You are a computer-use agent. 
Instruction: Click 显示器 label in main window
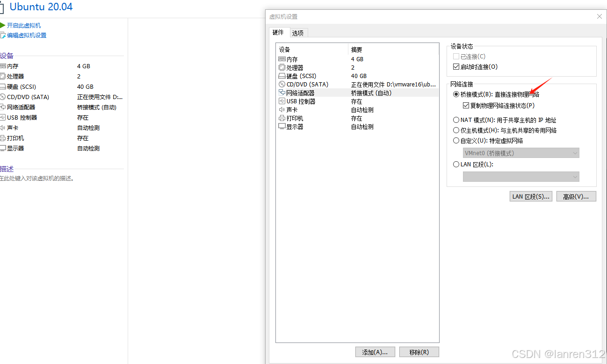15,149
